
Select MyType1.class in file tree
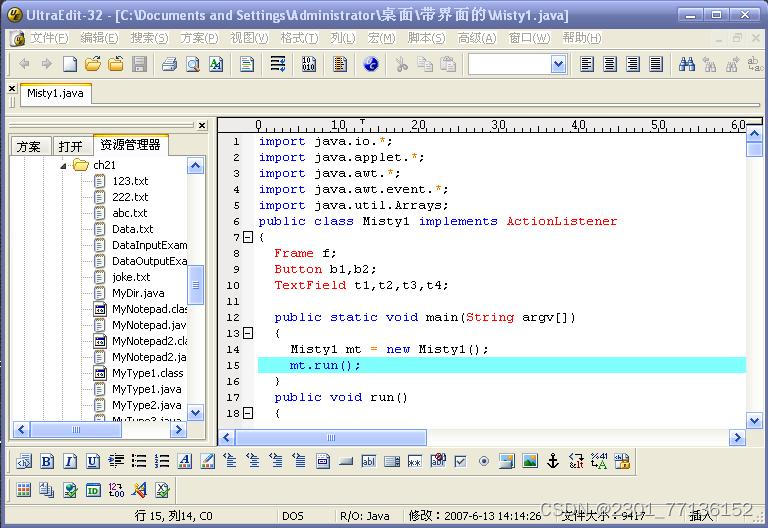coord(147,373)
